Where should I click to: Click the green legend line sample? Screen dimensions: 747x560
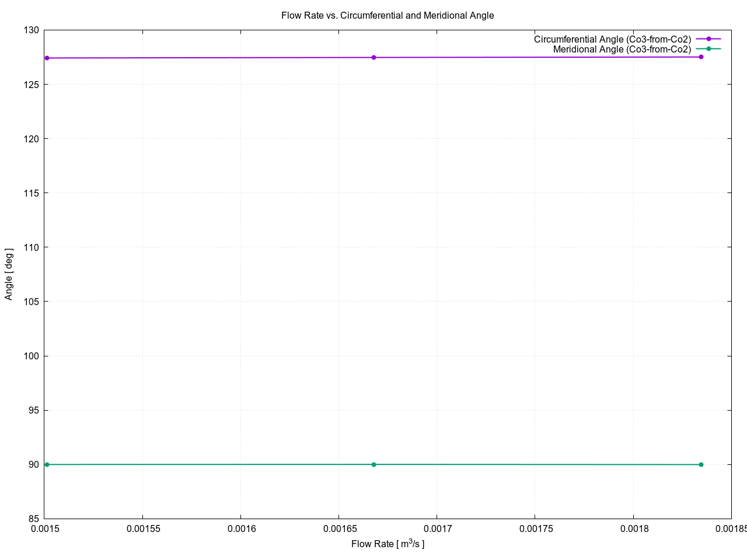[x=708, y=49]
